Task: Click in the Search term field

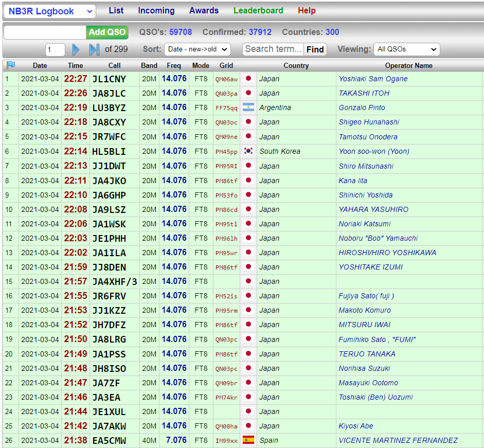Action: point(273,49)
